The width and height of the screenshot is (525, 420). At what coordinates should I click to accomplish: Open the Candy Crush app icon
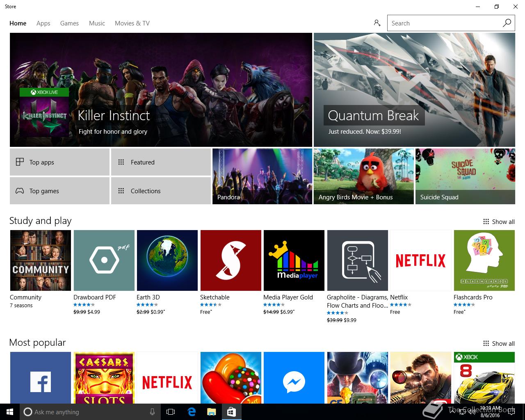coord(231,378)
